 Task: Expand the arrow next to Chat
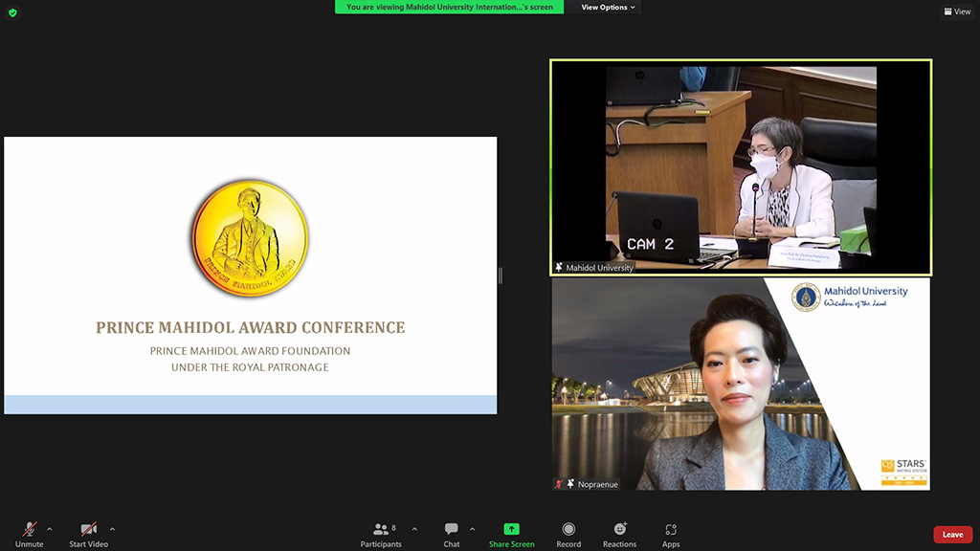pyautogui.click(x=472, y=529)
